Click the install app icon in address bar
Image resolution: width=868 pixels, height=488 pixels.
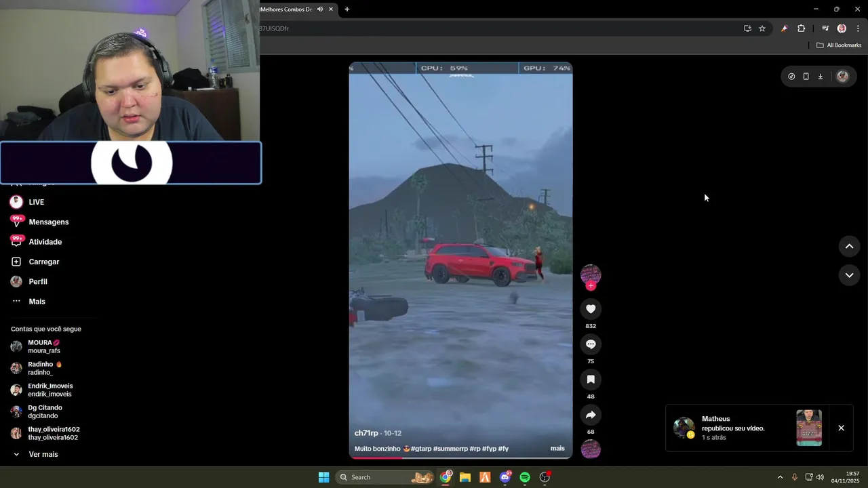747,28
